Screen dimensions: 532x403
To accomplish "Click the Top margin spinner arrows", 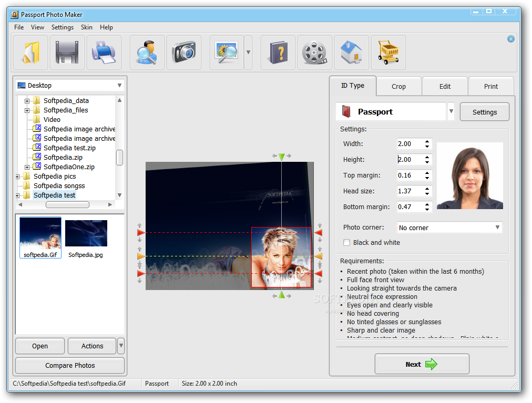I will [427, 175].
